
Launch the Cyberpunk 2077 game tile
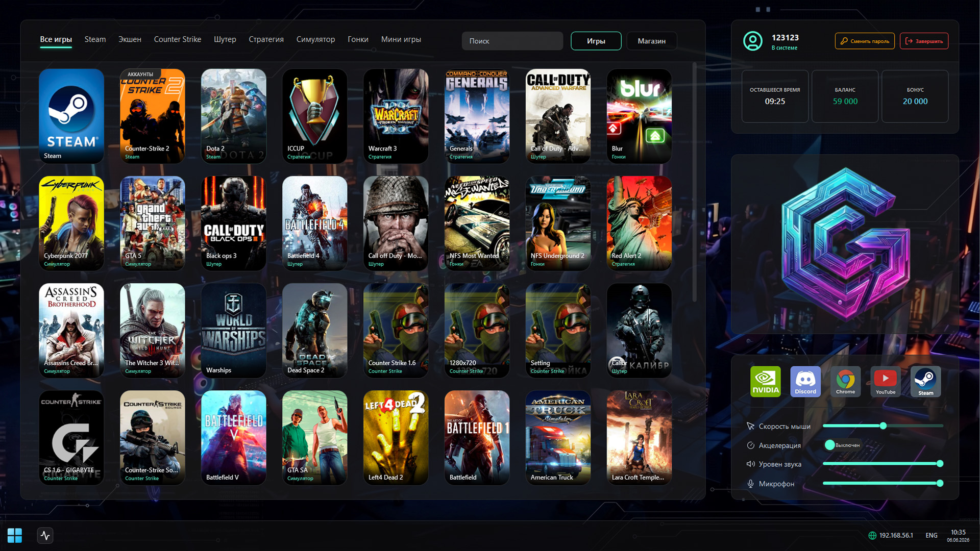point(71,223)
